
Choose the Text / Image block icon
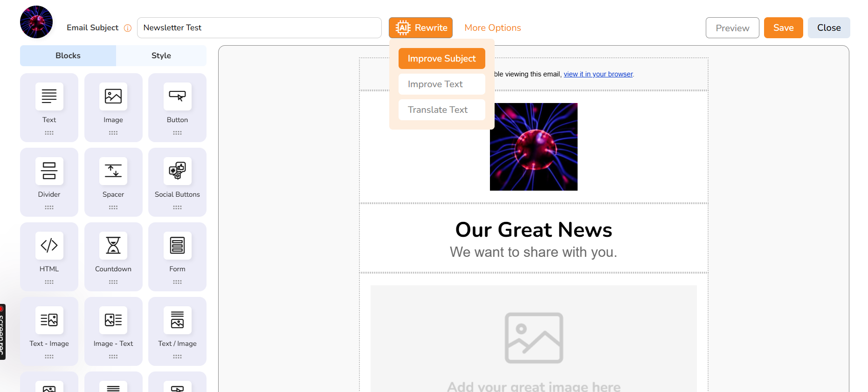pyautogui.click(x=177, y=320)
